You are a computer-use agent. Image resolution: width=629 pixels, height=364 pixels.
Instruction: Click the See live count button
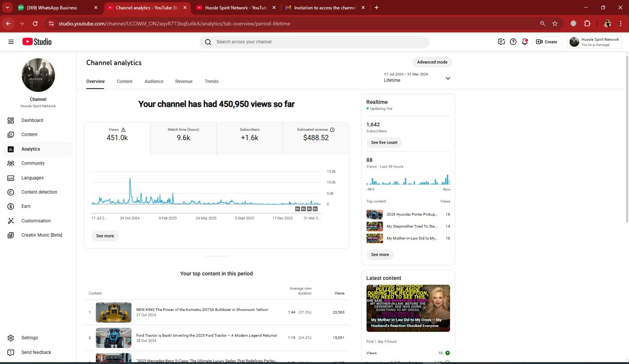click(x=384, y=143)
